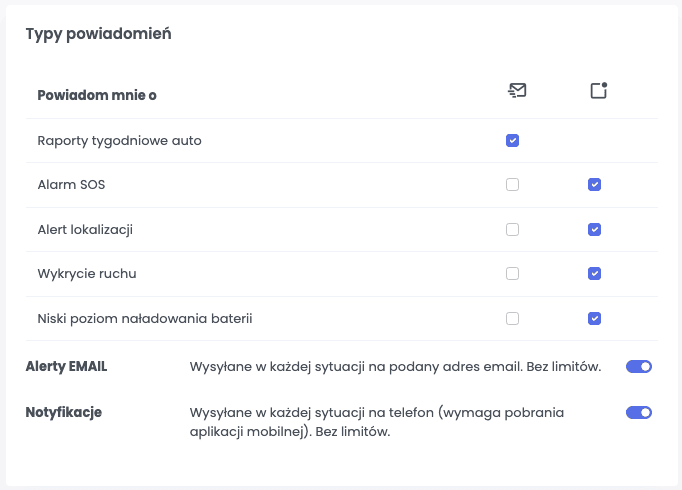Image resolution: width=682 pixels, height=490 pixels.
Task: Click the email notification column icon
Action: tap(517, 90)
